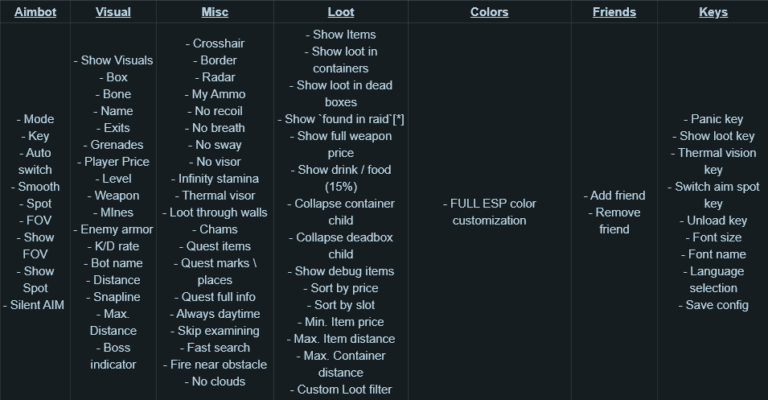768x400 pixels.
Task: Select the Panic key item
Action: click(713, 119)
